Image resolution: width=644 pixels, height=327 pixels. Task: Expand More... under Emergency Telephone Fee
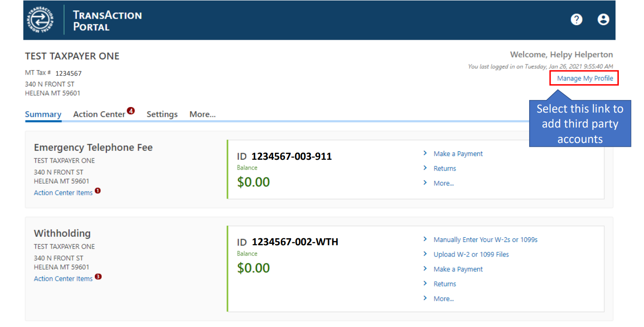[x=443, y=184]
